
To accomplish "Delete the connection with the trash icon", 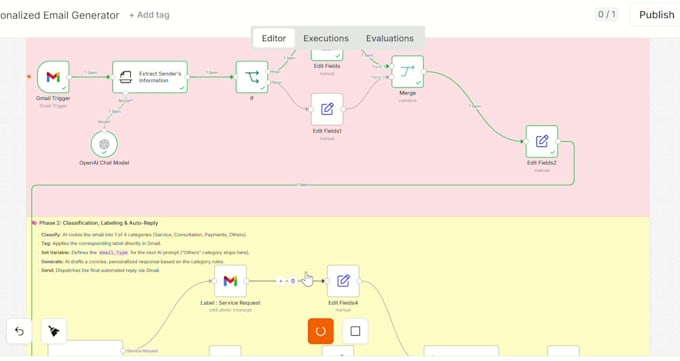I will 293,281.
